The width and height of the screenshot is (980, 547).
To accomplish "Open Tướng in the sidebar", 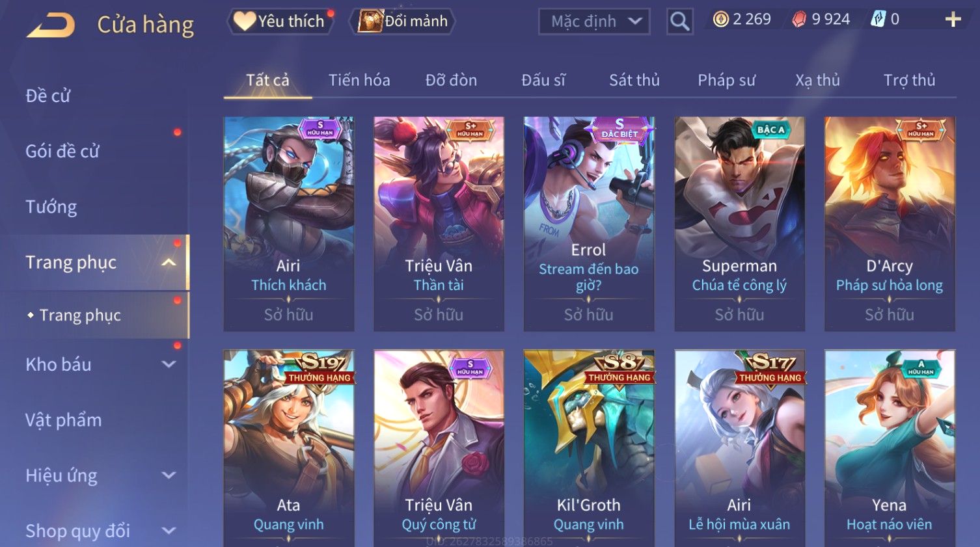I will pos(51,207).
